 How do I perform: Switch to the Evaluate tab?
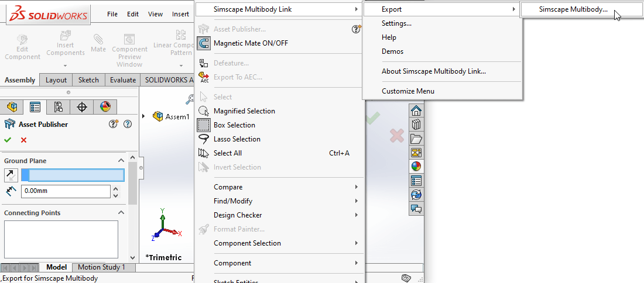click(123, 80)
